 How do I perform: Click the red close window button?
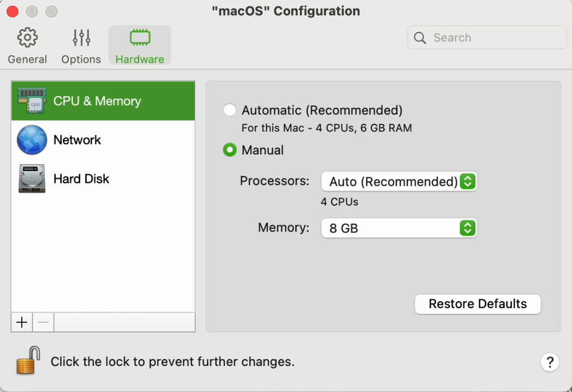12,11
